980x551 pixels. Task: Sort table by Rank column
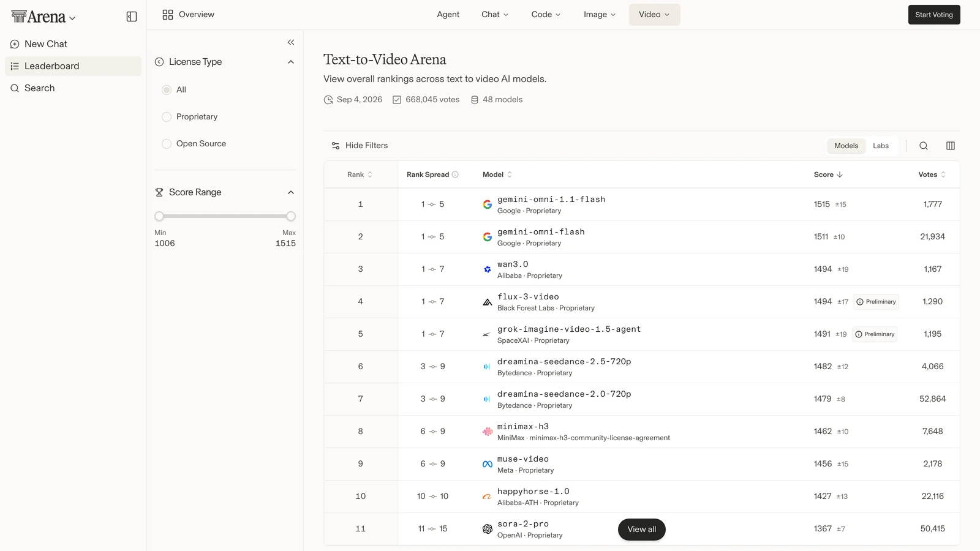point(360,174)
